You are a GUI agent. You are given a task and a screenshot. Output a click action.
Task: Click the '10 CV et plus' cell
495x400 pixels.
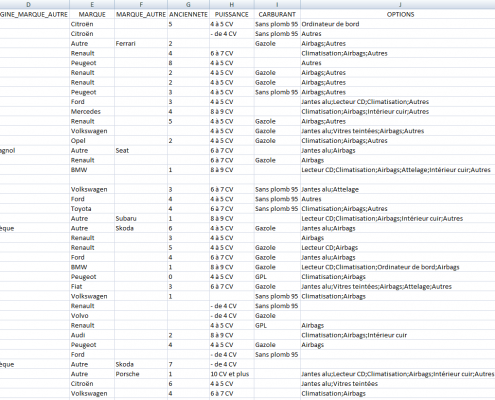point(232,374)
